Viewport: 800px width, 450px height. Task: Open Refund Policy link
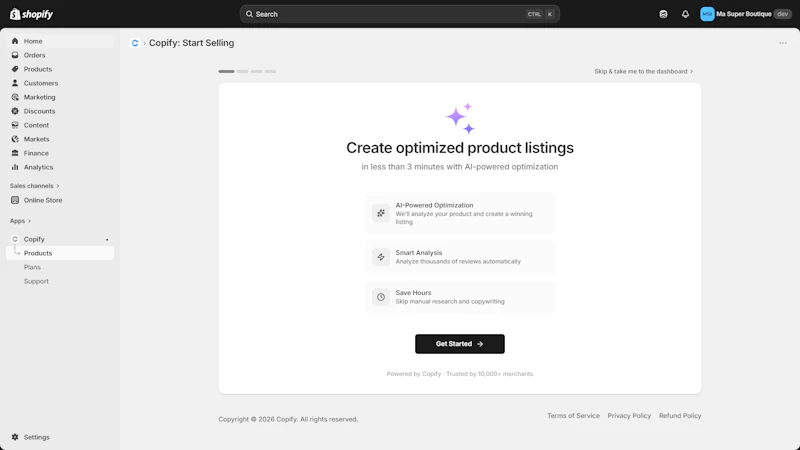tap(680, 416)
